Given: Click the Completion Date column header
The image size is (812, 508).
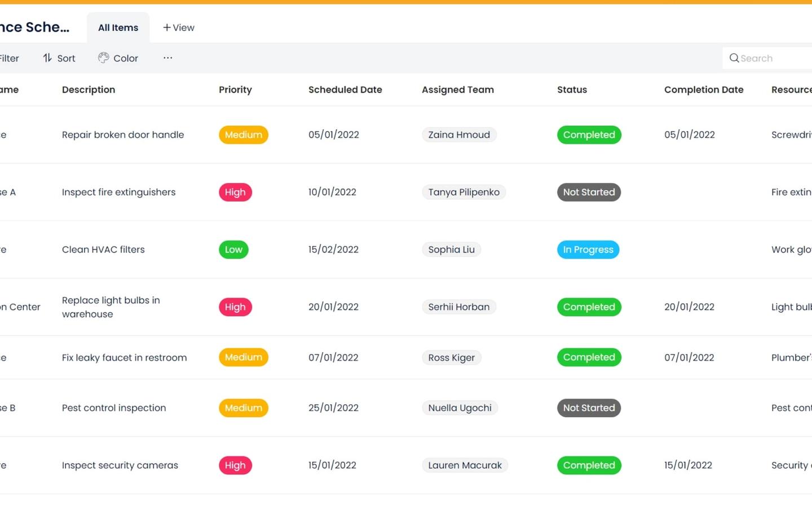Looking at the screenshot, I should pos(704,90).
